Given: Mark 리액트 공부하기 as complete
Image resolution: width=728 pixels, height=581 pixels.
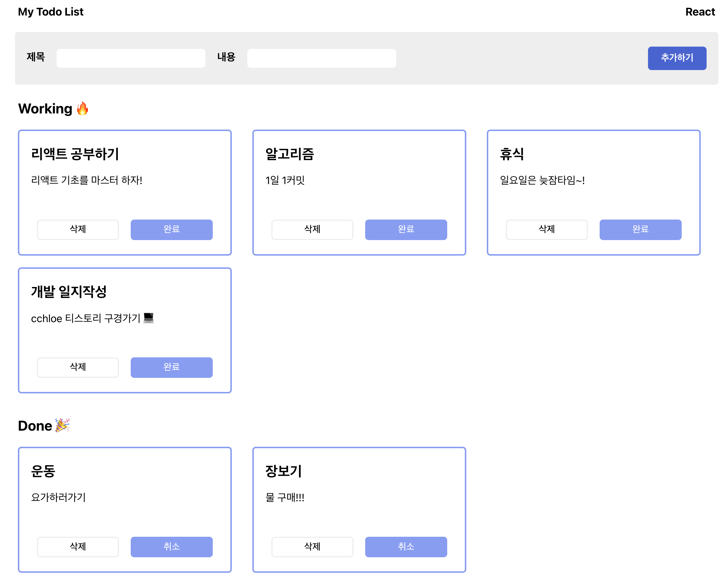Looking at the screenshot, I should coord(171,230).
